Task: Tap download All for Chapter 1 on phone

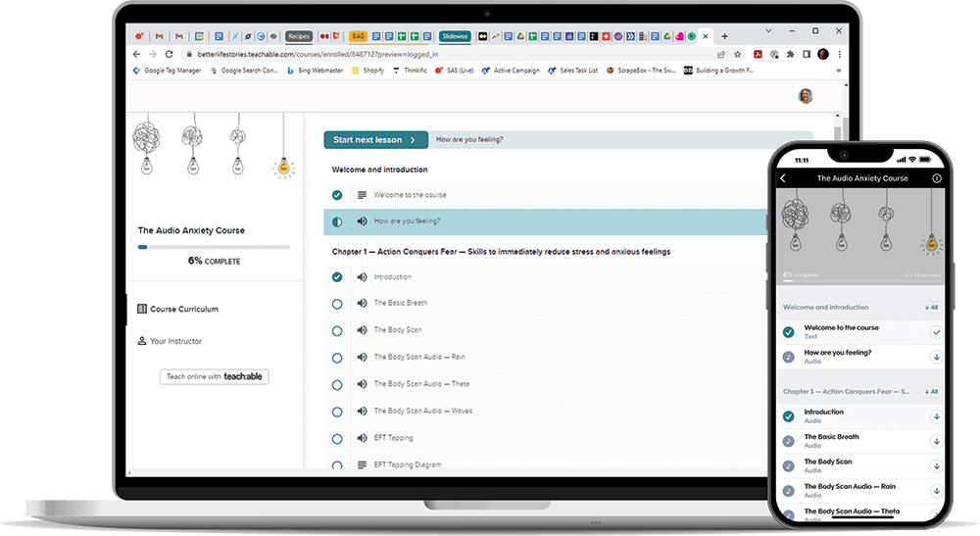Action: point(930,391)
